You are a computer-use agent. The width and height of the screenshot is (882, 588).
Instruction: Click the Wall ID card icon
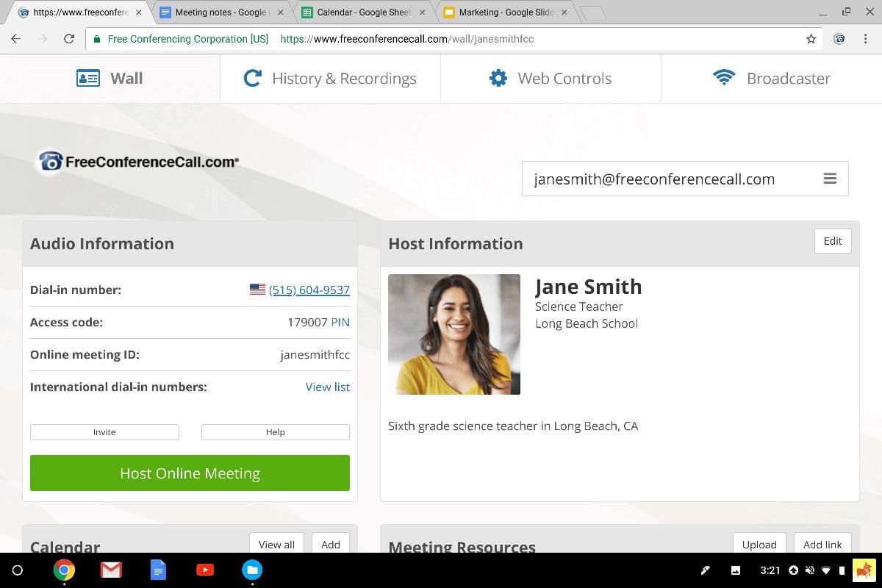click(x=88, y=78)
